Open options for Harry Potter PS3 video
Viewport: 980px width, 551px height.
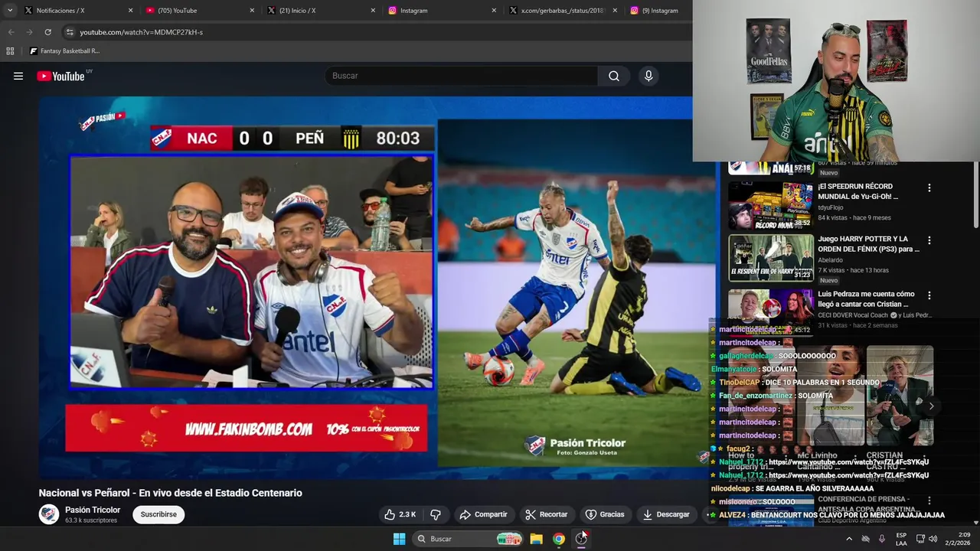(929, 240)
